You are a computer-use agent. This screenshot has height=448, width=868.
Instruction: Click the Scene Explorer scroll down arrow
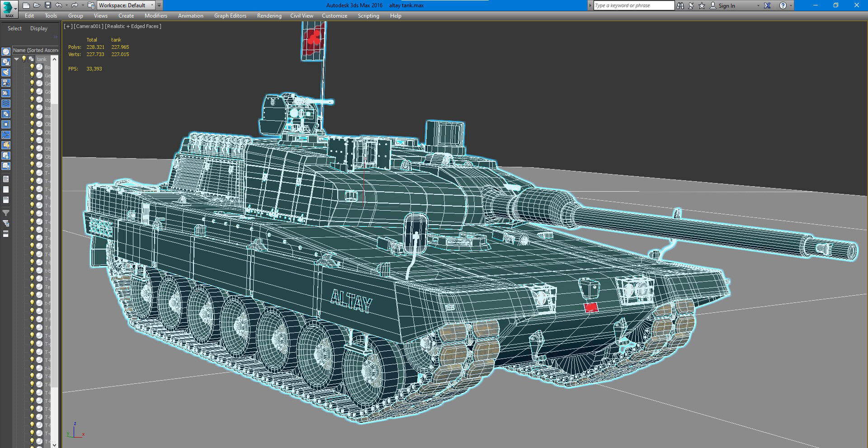pyautogui.click(x=55, y=444)
